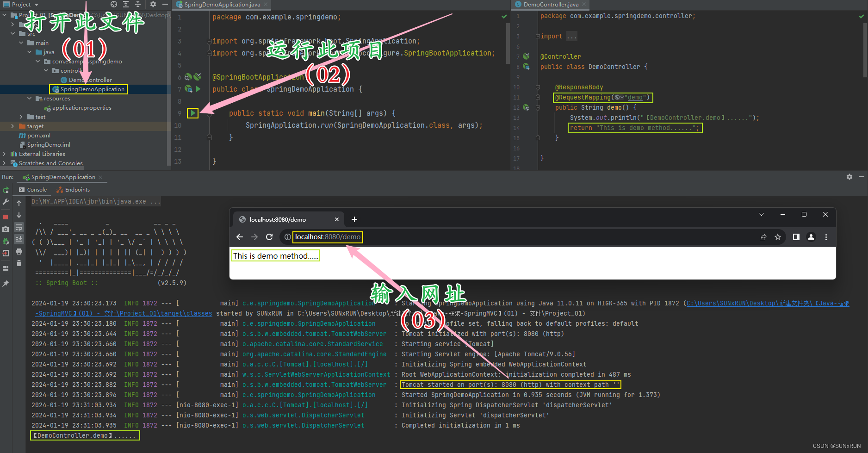Toggle Soft-Wrap in the console toolbar

point(19,228)
